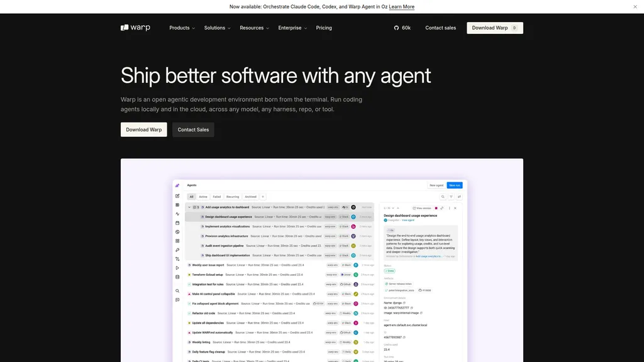Select Design dashboard usage experience row
This screenshot has height=362, width=644.
279,217
